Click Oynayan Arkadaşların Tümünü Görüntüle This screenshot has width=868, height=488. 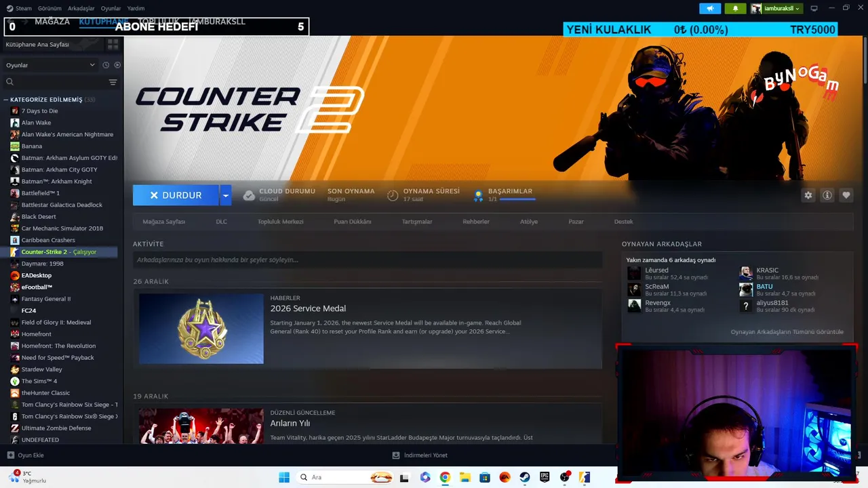point(787,332)
